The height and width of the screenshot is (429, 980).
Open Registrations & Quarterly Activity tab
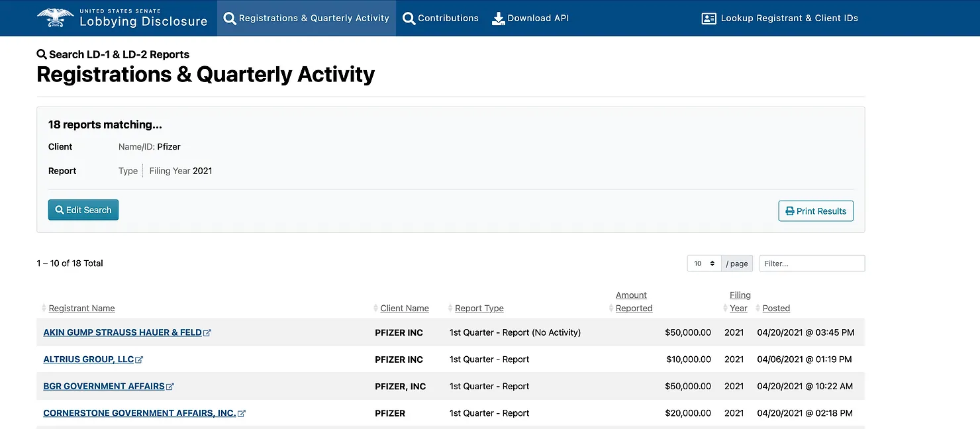pyautogui.click(x=307, y=18)
